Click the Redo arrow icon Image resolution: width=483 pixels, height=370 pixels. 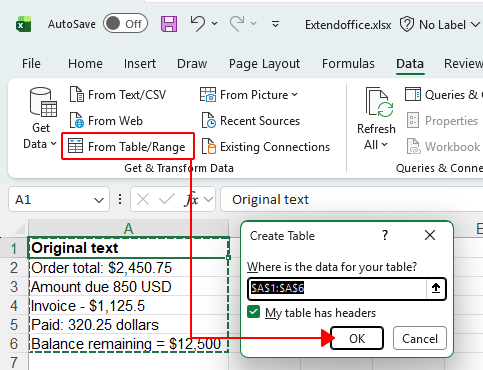tap(237, 24)
